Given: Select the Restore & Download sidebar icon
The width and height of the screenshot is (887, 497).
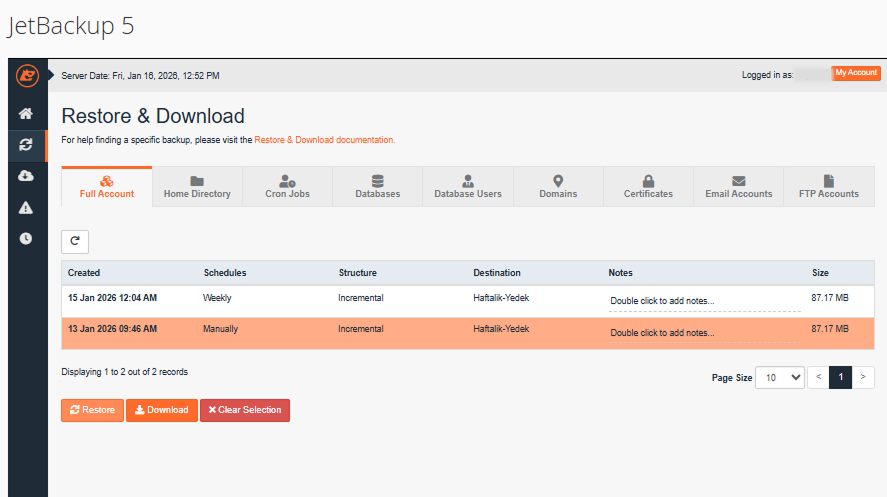Looking at the screenshot, I should pyautogui.click(x=26, y=145).
